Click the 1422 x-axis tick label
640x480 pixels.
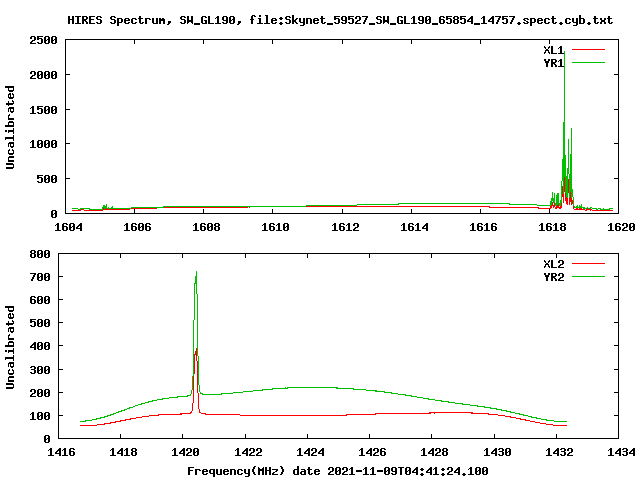click(x=248, y=452)
